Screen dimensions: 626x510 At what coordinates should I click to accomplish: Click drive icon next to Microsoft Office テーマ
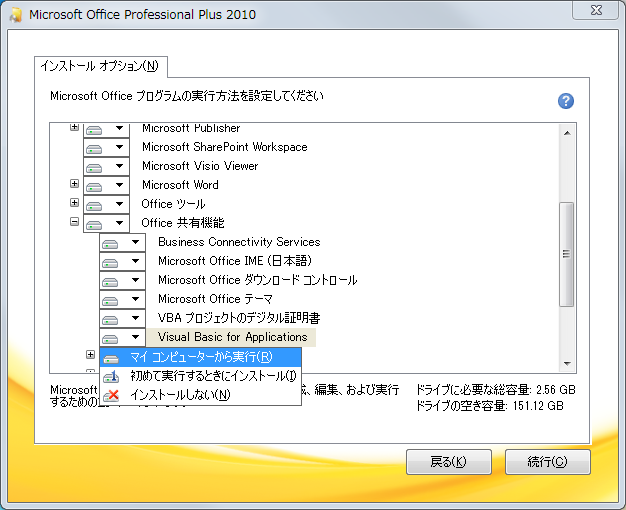tap(110, 301)
